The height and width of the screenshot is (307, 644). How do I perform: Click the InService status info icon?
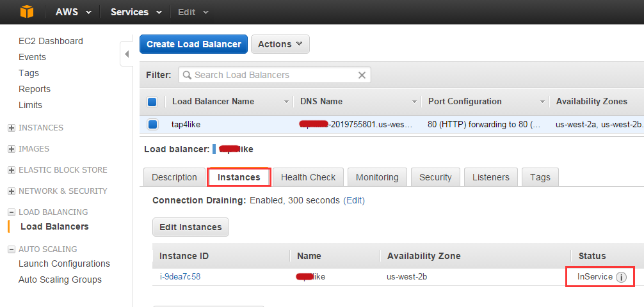pyautogui.click(x=621, y=278)
